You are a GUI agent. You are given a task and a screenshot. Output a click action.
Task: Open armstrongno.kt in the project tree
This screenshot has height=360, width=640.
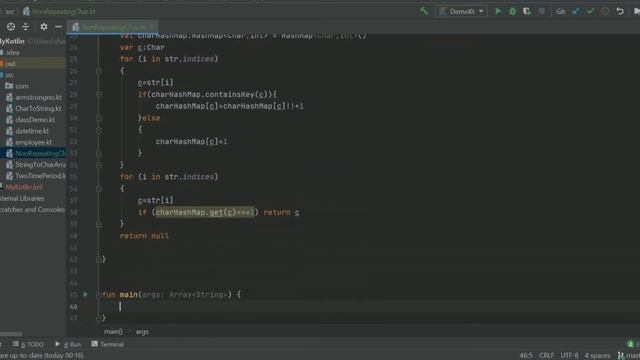tap(38, 98)
